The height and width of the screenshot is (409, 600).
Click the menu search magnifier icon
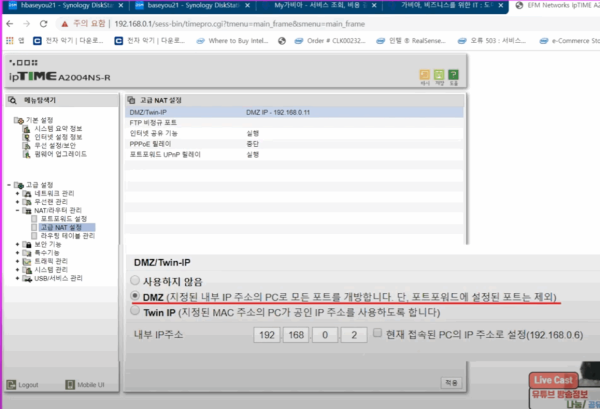click(x=12, y=100)
